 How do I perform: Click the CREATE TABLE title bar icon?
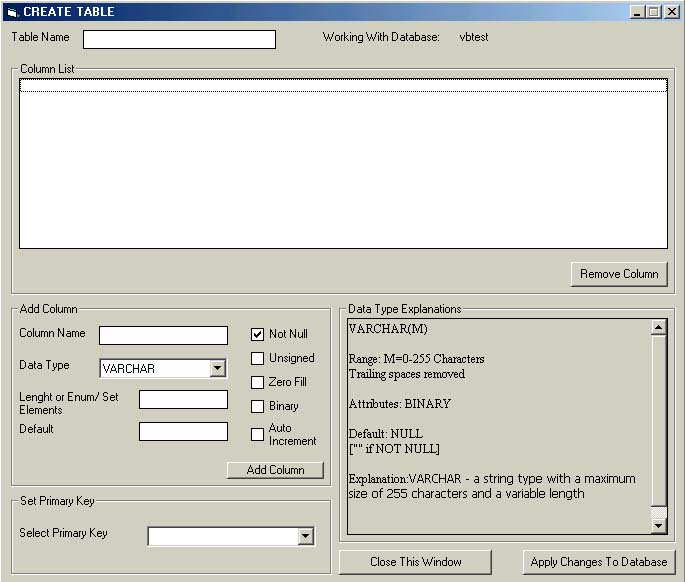[11, 12]
